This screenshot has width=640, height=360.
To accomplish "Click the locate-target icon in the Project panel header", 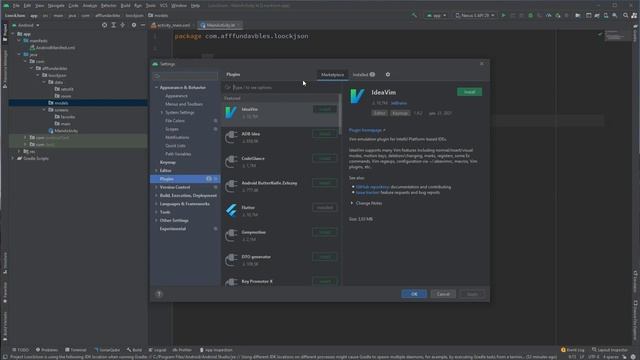I will click(x=104, y=25).
